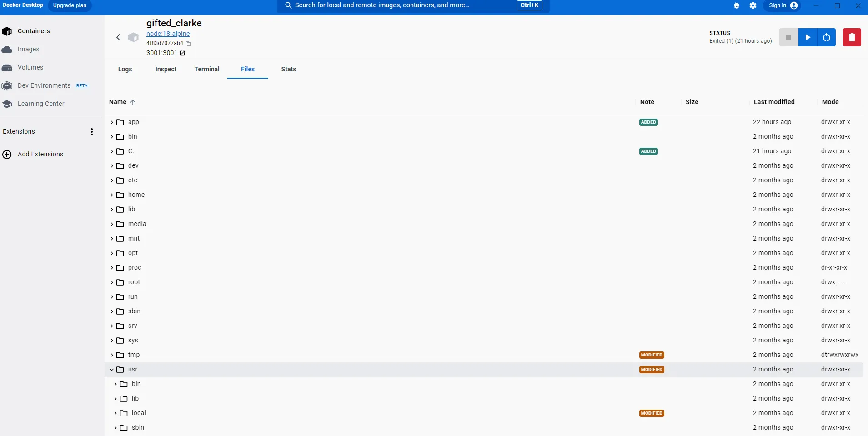This screenshot has height=436, width=868.
Task: Stop the gifted_clarke container
Action: [x=788, y=37]
